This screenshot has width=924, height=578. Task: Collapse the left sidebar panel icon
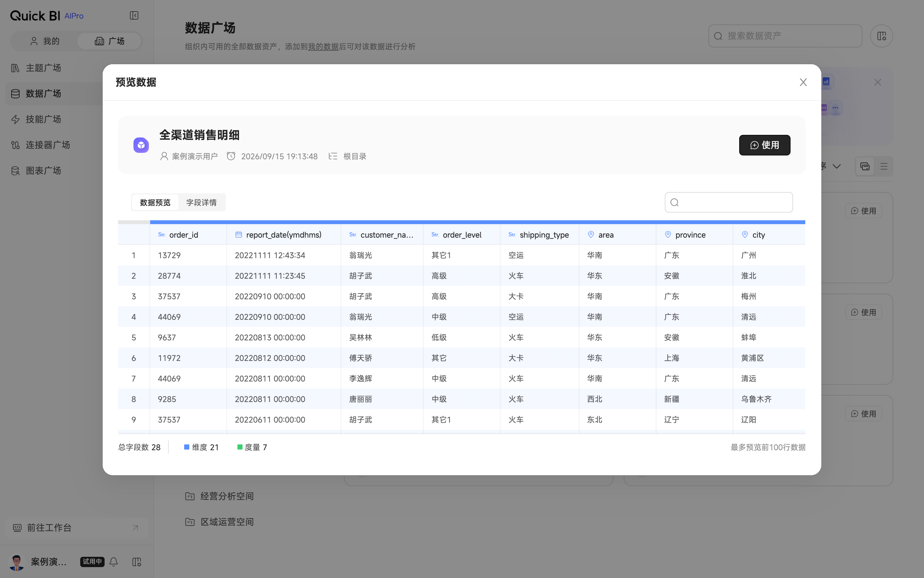[134, 15]
